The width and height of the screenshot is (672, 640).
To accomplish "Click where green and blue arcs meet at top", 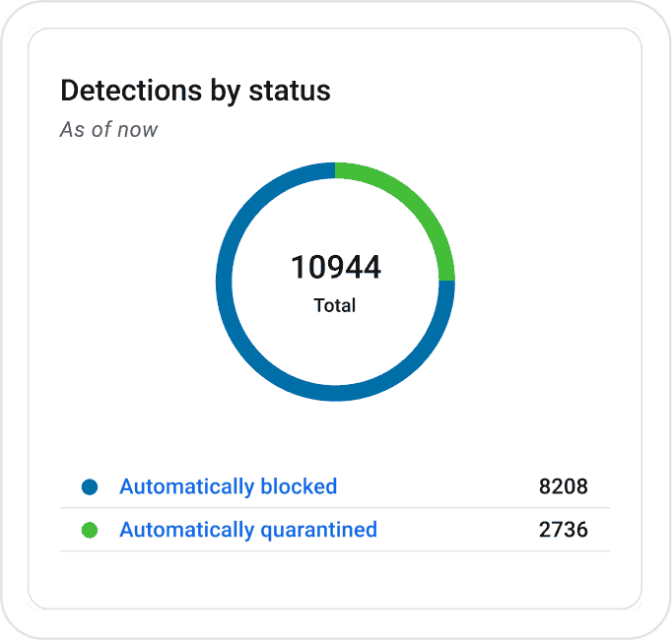I will tap(335, 170).
